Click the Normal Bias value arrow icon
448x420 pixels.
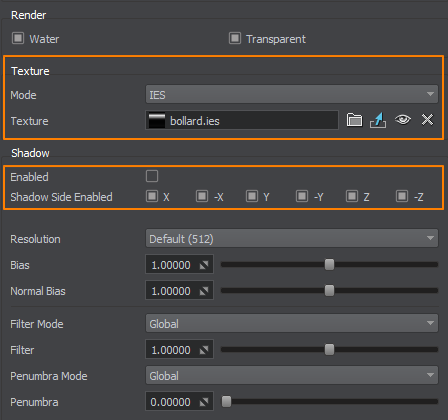click(x=204, y=291)
